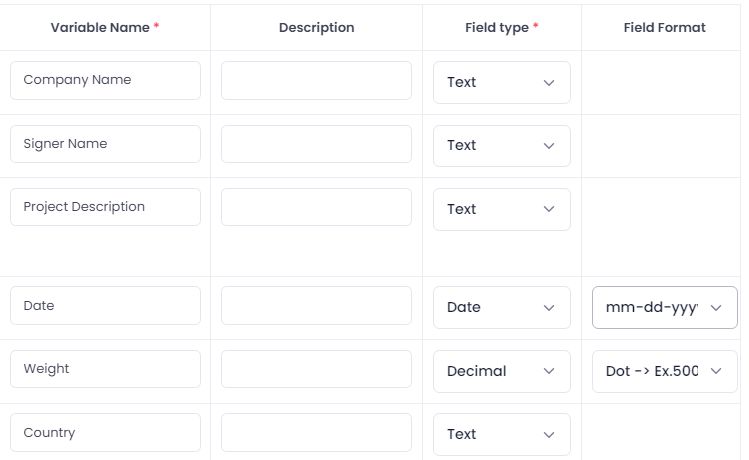Open Field type dropdown for Signer Name
The width and height of the screenshot is (749, 460).
[x=501, y=145]
